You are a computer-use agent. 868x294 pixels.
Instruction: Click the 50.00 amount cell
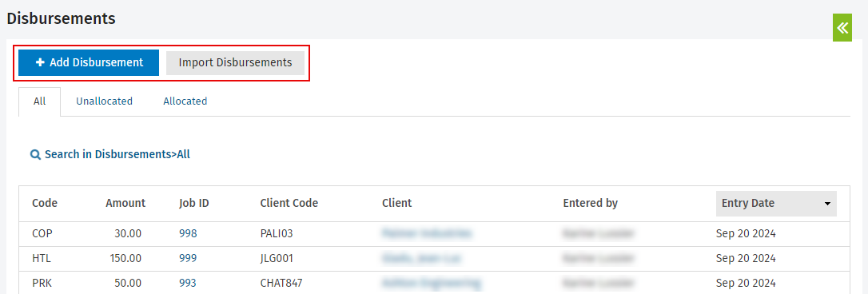[128, 284]
